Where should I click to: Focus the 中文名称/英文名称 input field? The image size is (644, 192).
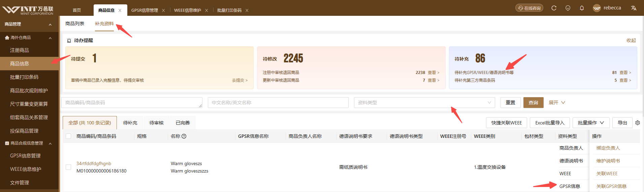278,103
